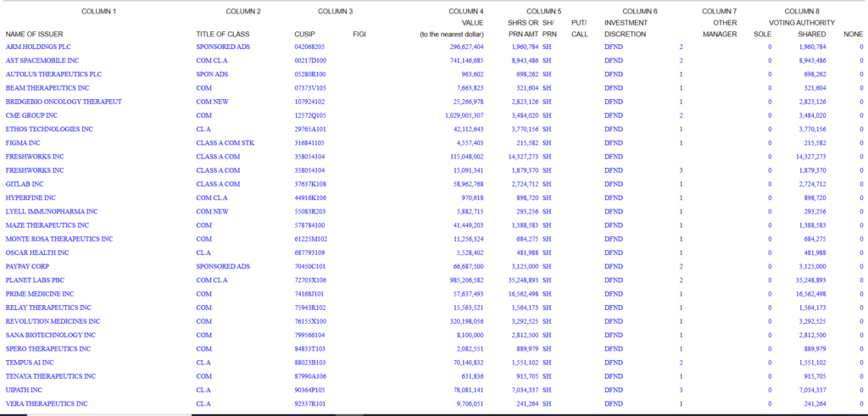The width and height of the screenshot is (868, 416).
Task: Click AST SPACEMOBILE INC issuer name
Action: pyautogui.click(x=42, y=61)
